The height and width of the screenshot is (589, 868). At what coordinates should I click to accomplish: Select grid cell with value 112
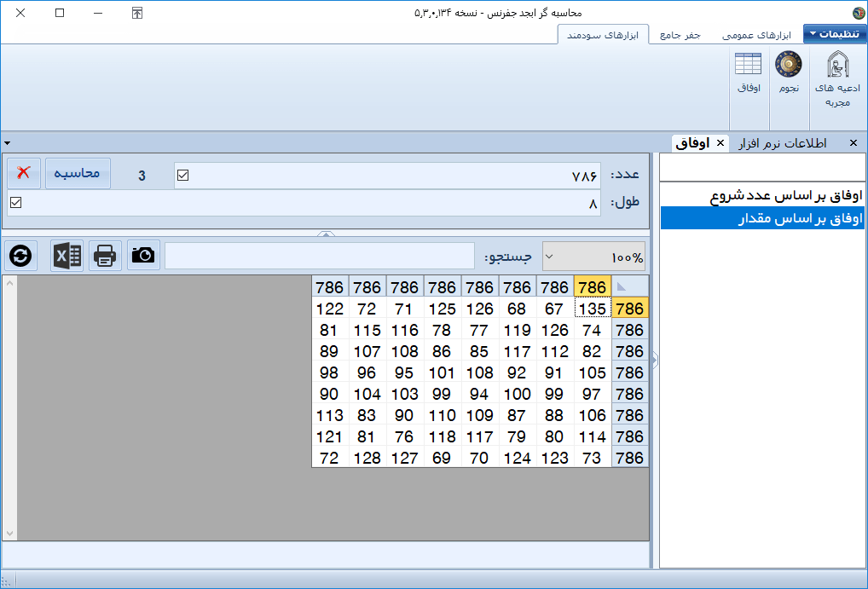pyautogui.click(x=555, y=351)
